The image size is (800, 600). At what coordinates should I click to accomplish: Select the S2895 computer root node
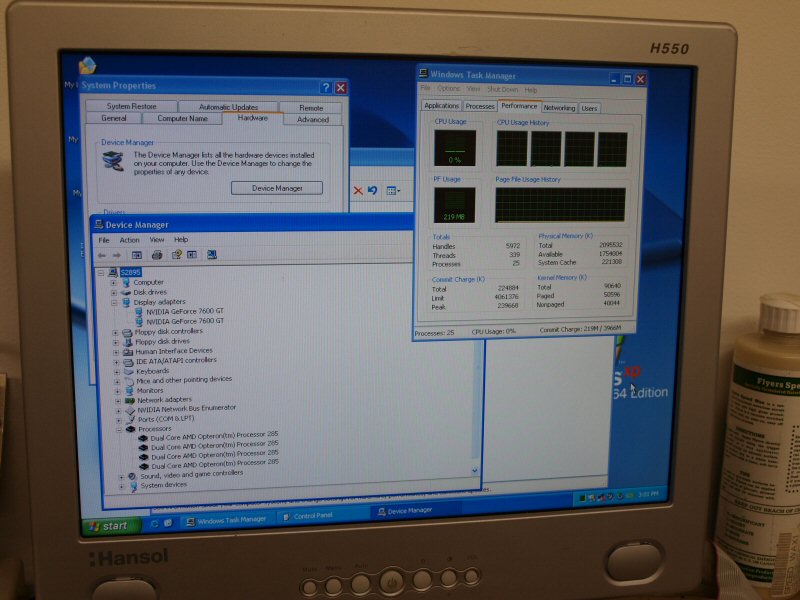131,272
